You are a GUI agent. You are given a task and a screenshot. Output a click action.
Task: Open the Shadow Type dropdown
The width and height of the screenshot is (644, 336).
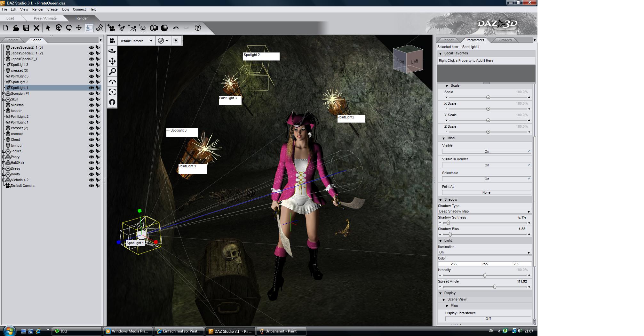tap(485, 212)
